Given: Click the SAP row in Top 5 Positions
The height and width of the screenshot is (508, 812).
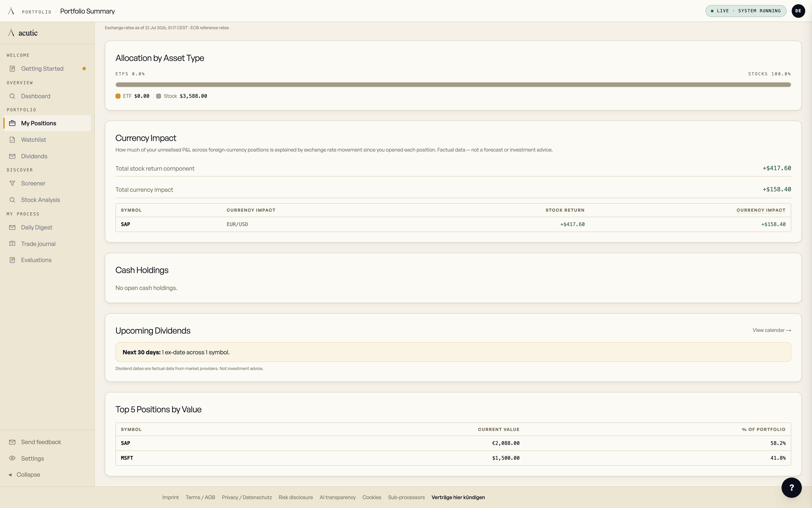Looking at the screenshot, I should (x=453, y=443).
